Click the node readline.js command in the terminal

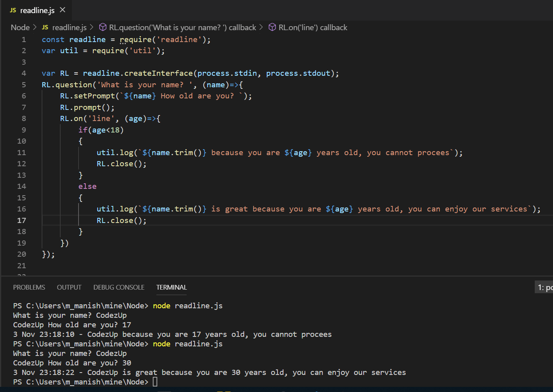pos(187,306)
